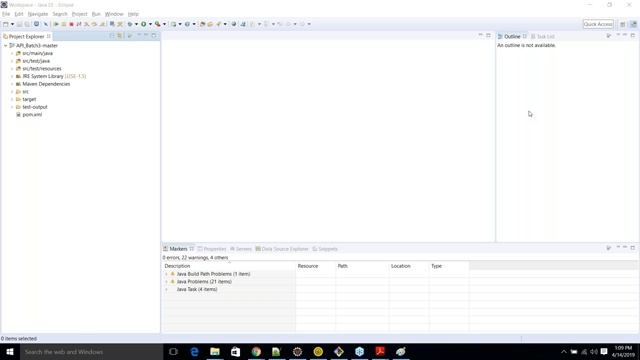Collapse the API_Batch3-master project node
The image size is (640, 360).
point(6,46)
